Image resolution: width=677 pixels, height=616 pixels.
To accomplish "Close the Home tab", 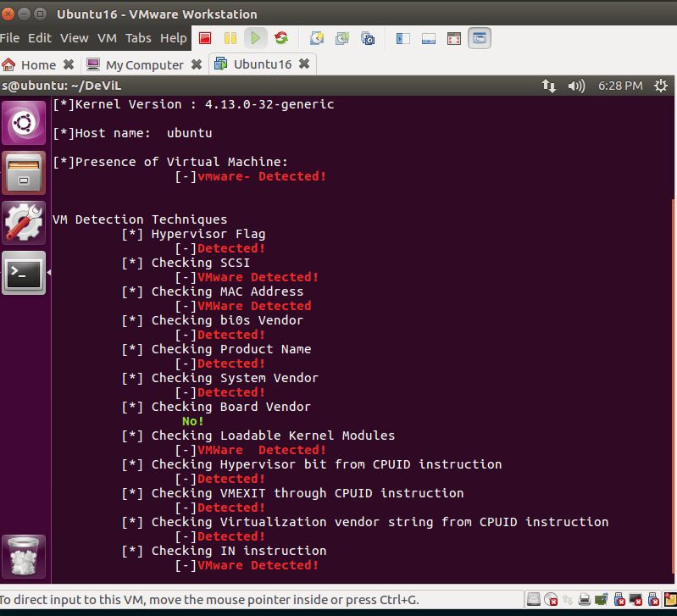I will coord(69,64).
